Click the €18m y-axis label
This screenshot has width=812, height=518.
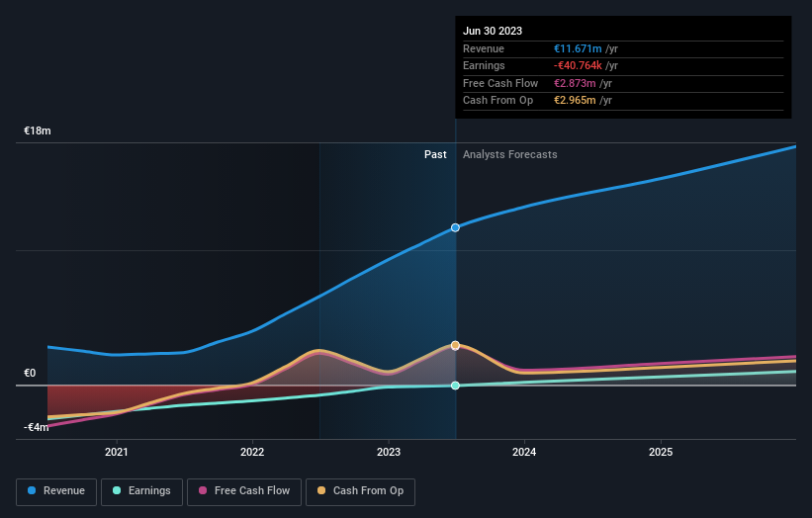(38, 130)
